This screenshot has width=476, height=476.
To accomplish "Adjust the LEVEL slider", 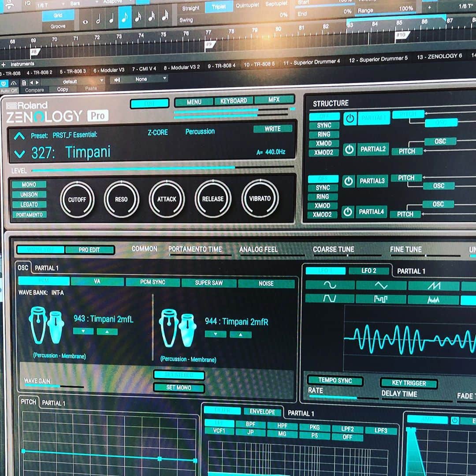I will 163,168.
